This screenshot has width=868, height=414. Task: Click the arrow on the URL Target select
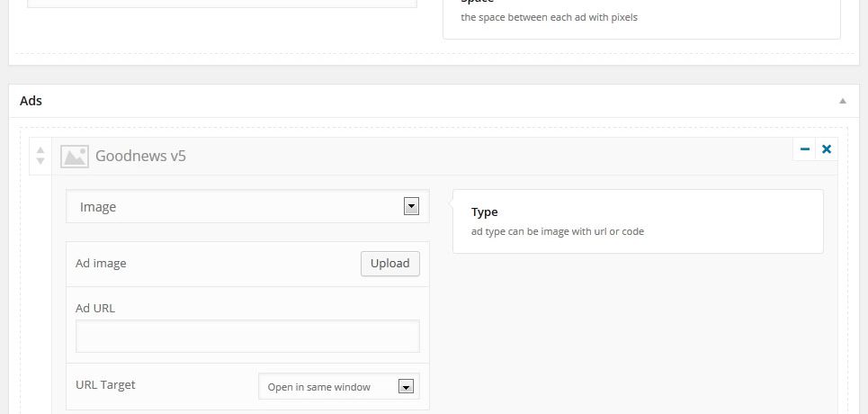click(407, 387)
